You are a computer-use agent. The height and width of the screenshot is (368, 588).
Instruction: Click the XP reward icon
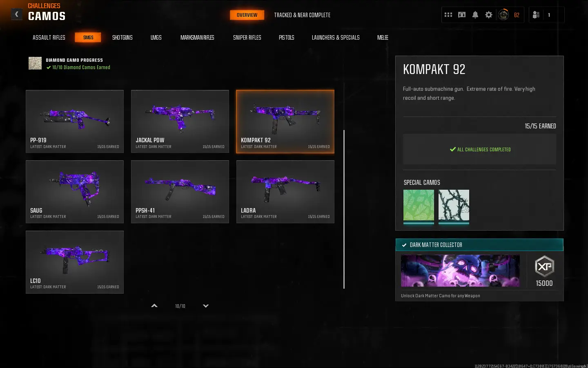(544, 267)
